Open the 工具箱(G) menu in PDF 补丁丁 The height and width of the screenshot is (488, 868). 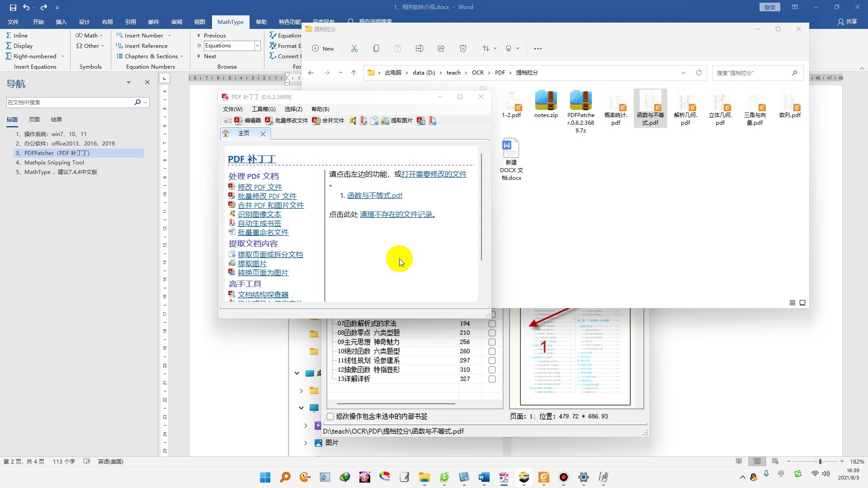[264, 109]
